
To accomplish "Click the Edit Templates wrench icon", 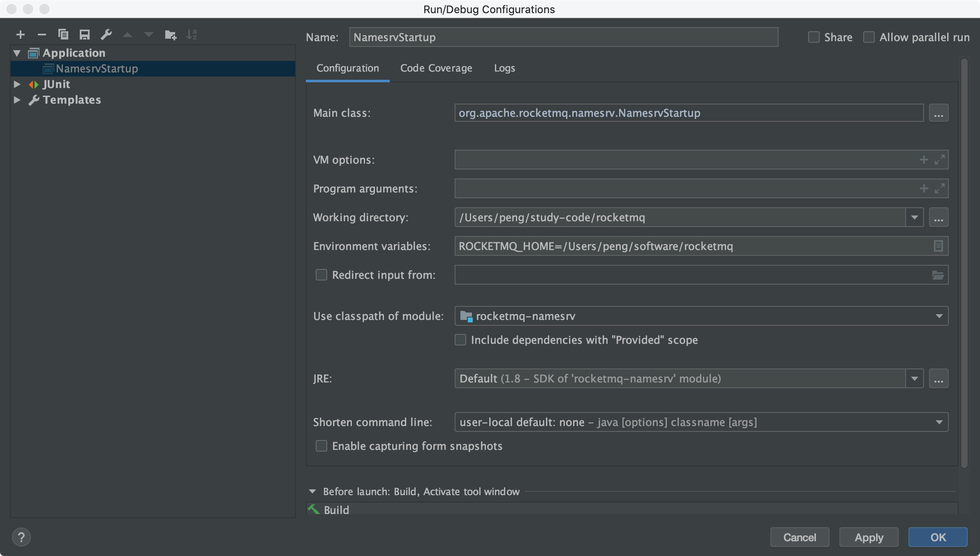I will point(106,35).
